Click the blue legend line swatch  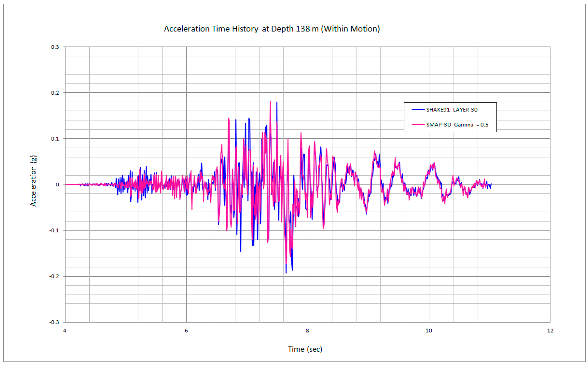[x=418, y=110]
